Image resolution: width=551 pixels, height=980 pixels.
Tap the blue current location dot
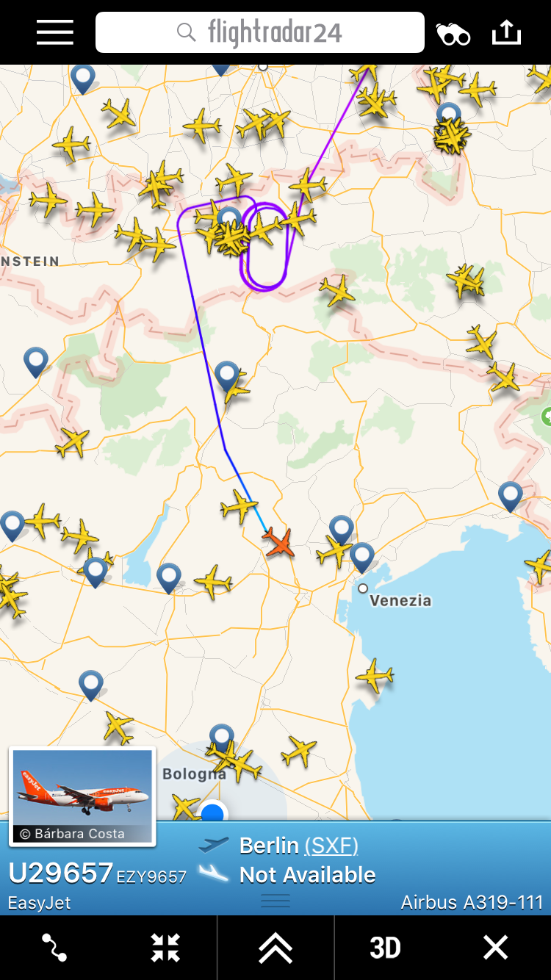tap(212, 813)
